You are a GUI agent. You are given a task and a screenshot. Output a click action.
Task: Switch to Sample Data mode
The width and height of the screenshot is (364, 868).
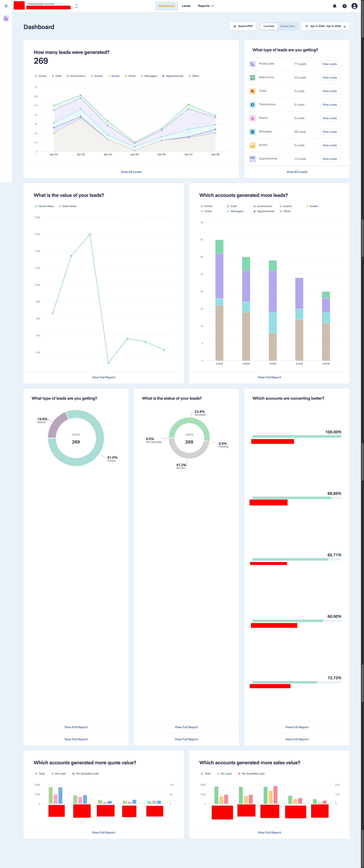(287, 26)
